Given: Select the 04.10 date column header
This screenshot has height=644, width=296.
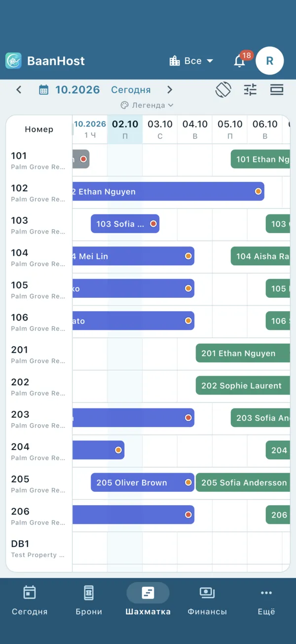Looking at the screenshot, I should (195, 129).
